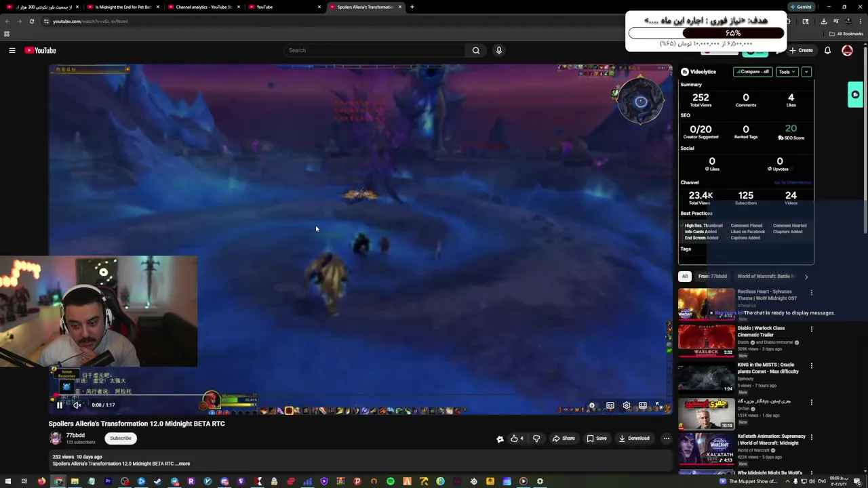This screenshot has width=868, height=488.
Task: Expand the description with ...more
Action: click(x=184, y=464)
